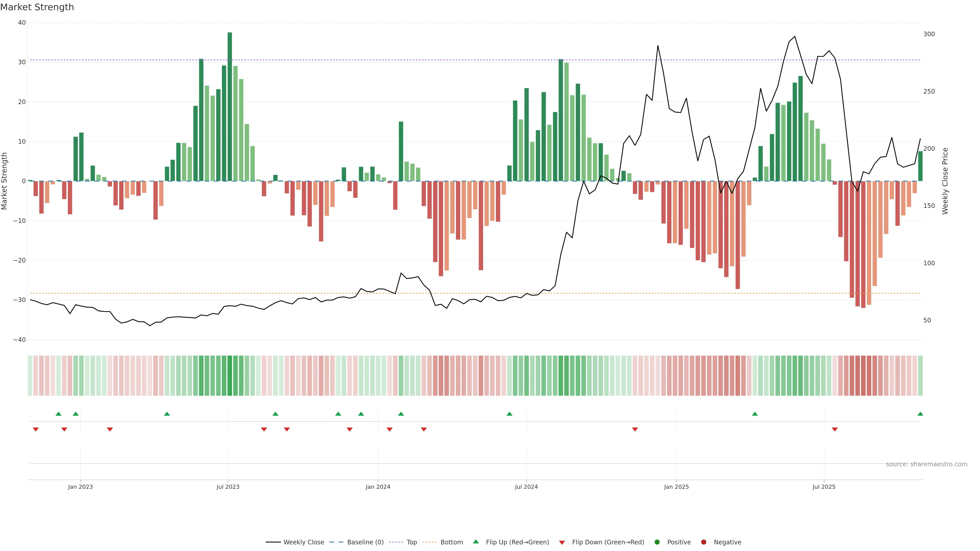Screen dimensions: 980x551
Task: Click the source: sharemaestro.com text
Action: (926, 464)
